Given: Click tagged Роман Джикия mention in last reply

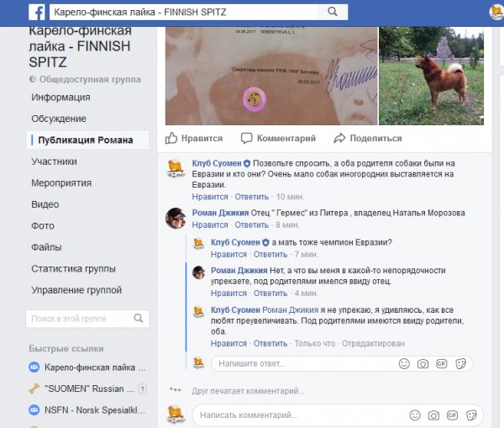Looking at the screenshot, I should pyautogui.click(x=291, y=310).
